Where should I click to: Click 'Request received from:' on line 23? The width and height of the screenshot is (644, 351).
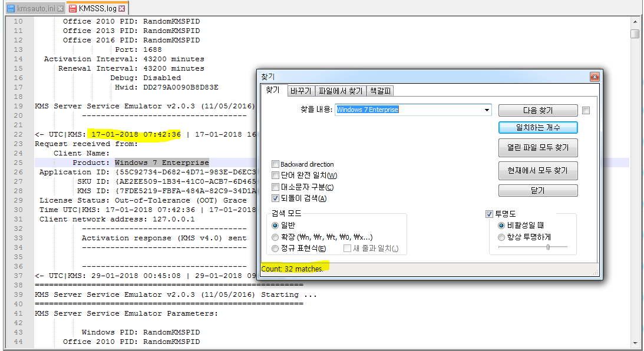tap(86, 144)
